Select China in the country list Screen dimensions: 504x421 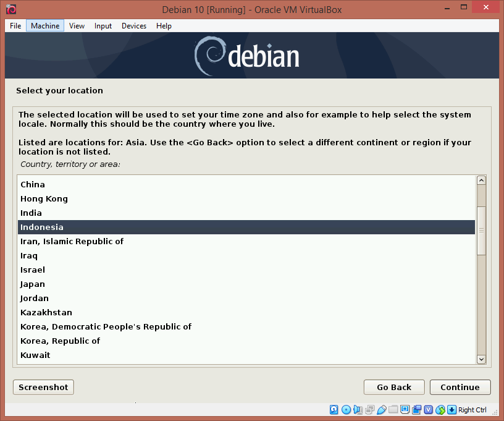[246, 185]
